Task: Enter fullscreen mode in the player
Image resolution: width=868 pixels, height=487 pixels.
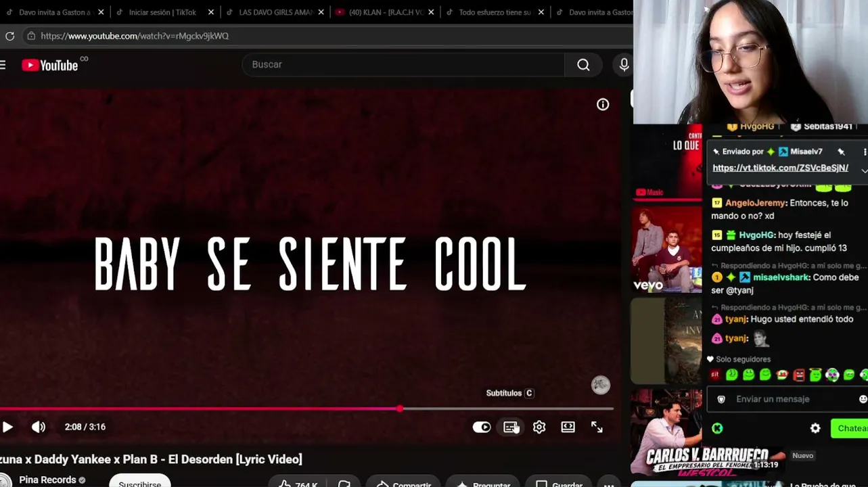Action: coord(597,427)
